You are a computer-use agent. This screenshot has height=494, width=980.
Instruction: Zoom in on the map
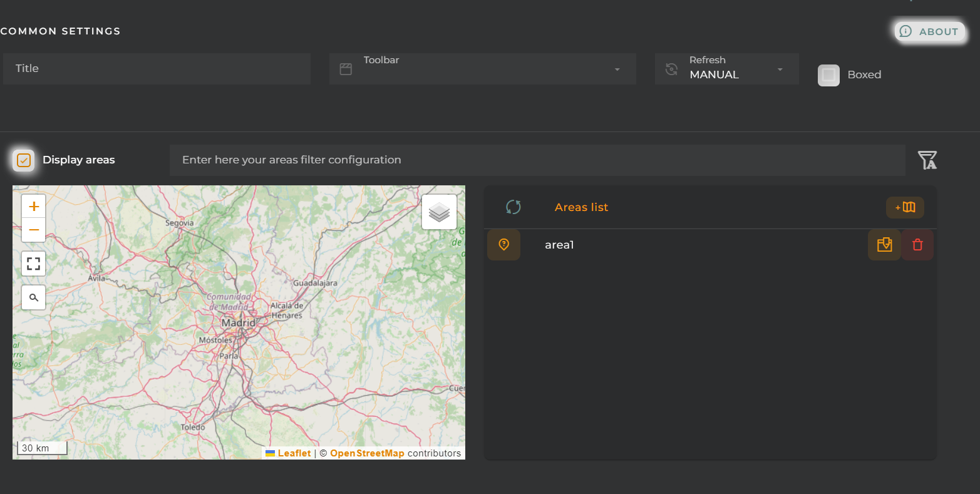click(34, 206)
